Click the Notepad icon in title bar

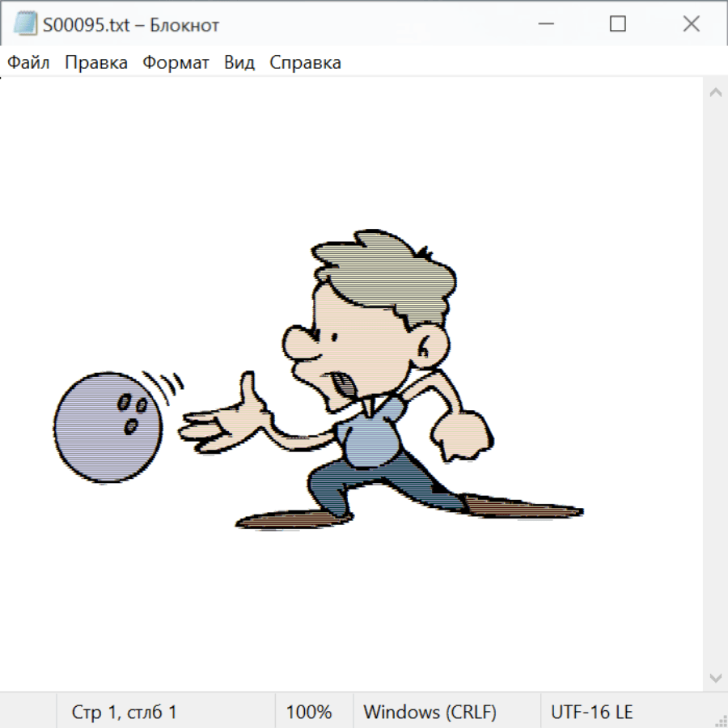24,24
